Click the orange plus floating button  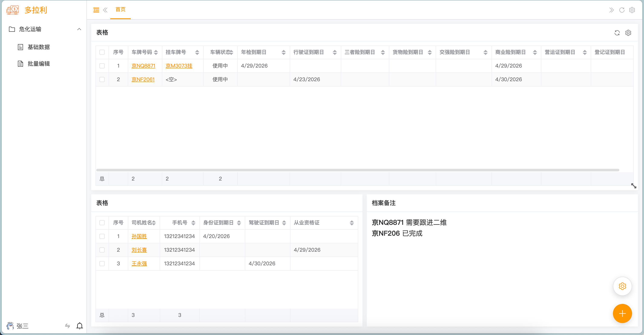coord(622,313)
